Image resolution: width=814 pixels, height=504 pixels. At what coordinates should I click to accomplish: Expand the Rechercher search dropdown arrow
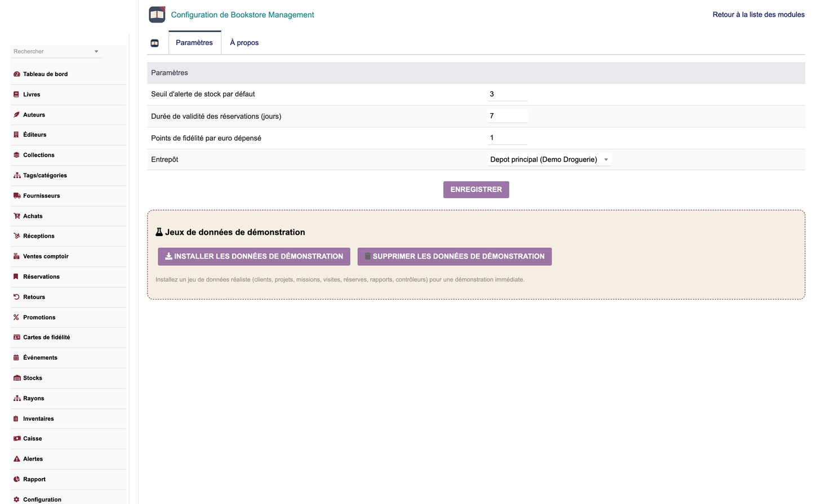pos(96,51)
